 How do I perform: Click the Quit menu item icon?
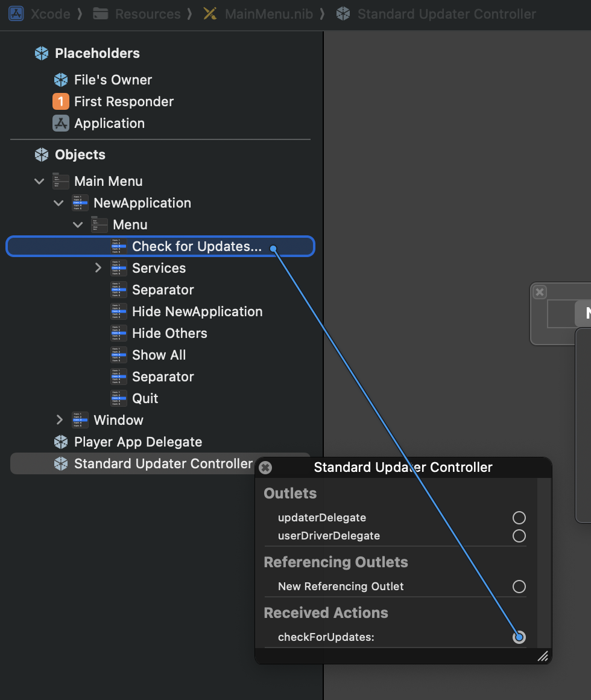[119, 398]
